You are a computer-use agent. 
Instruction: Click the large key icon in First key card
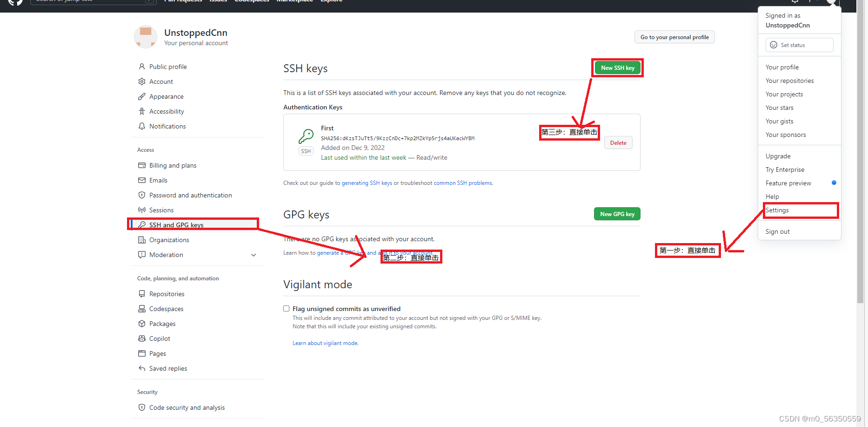tap(306, 136)
